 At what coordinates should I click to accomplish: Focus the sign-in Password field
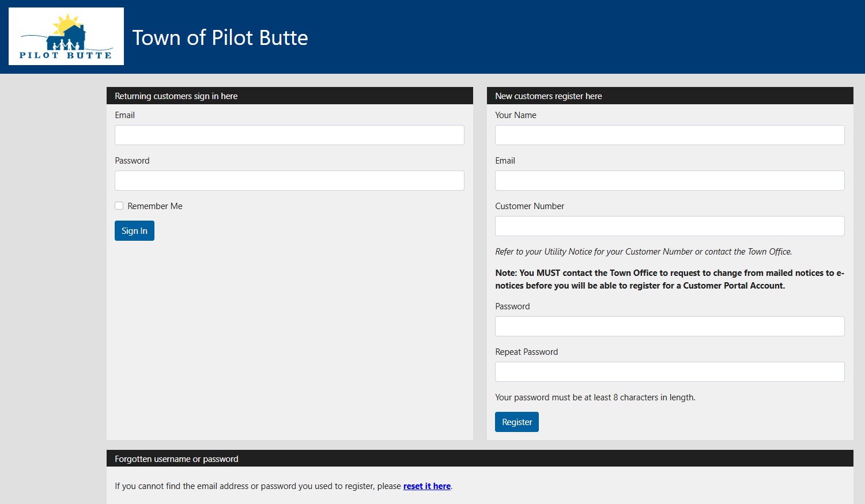point(289,181)
